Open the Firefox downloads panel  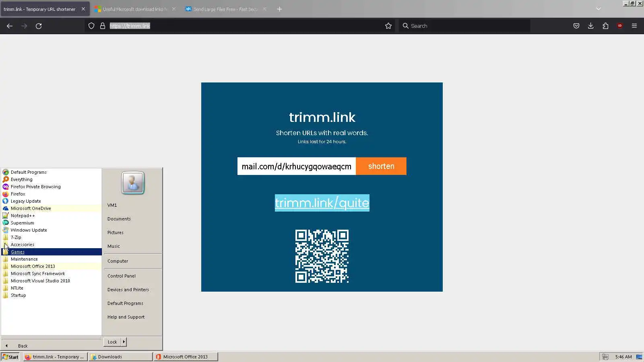pyautogui.click(x=591, y=26)
